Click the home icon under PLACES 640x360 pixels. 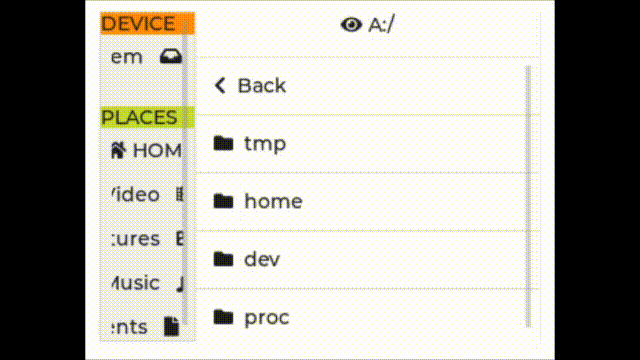tap(118, 150)
